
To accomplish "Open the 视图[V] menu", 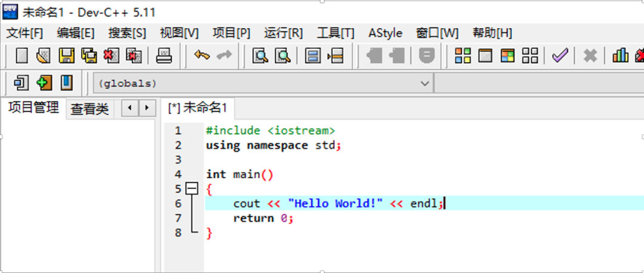I will click(x=179, y=33).
